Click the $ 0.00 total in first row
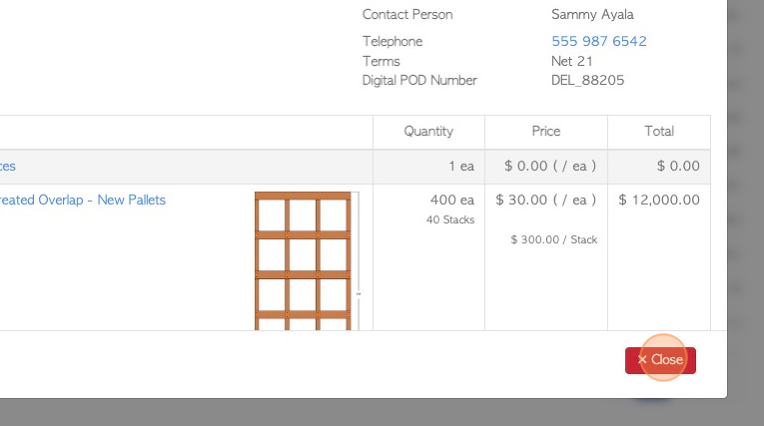The image size is (764, 426). pyautogui.click(x=678, y=166)
